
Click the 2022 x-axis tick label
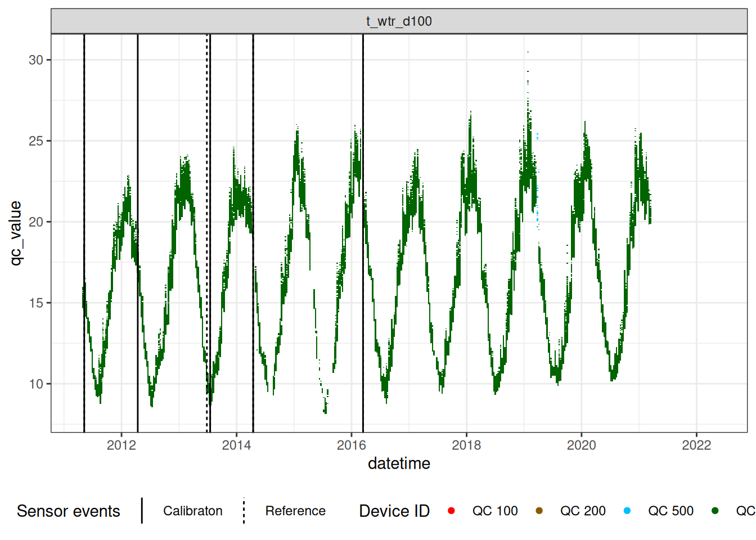(696, 445)
